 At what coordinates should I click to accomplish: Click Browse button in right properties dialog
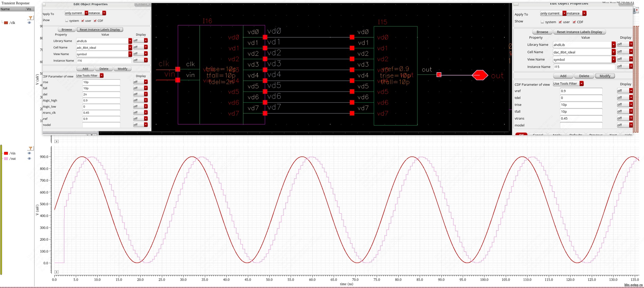coord(542,32)
